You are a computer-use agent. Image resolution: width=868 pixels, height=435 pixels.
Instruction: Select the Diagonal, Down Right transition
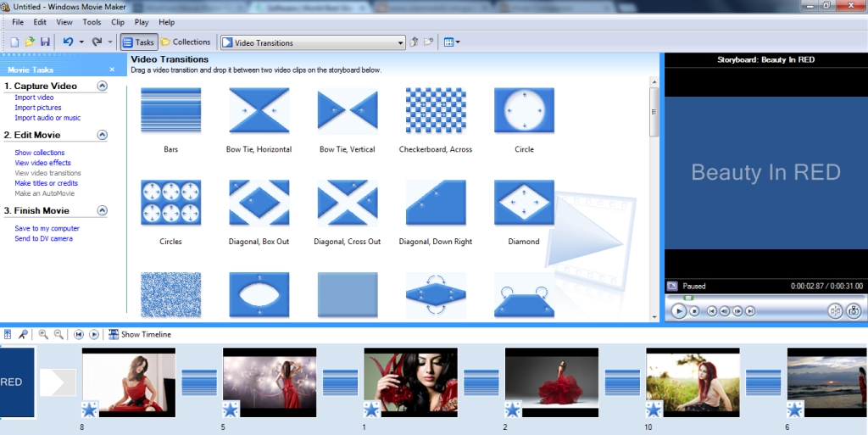[x=436, y=203]
